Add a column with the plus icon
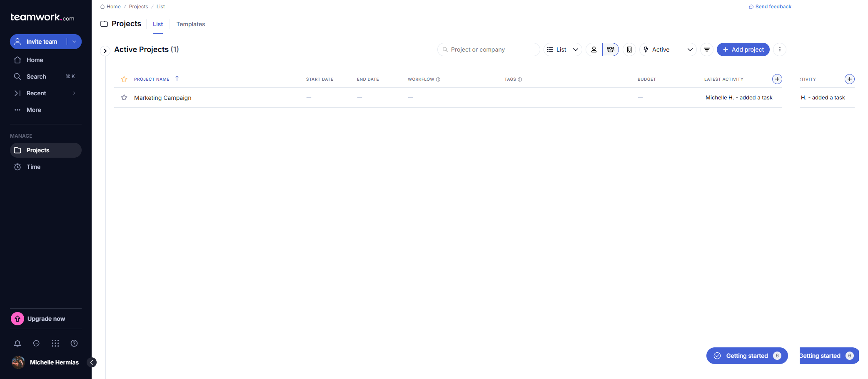Screen dimensions: 868x379 (x=777, y=79)
